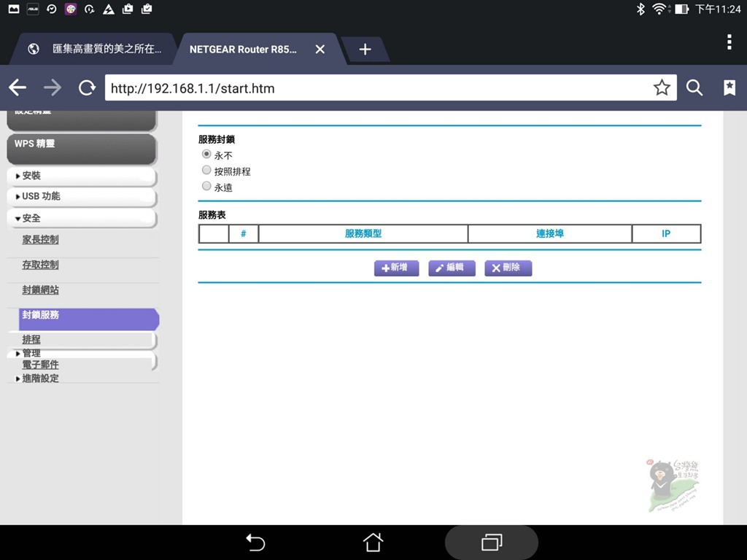Expand the 進階設定 section
Viewport: 747px width, 560px height.
coord(37,378)
